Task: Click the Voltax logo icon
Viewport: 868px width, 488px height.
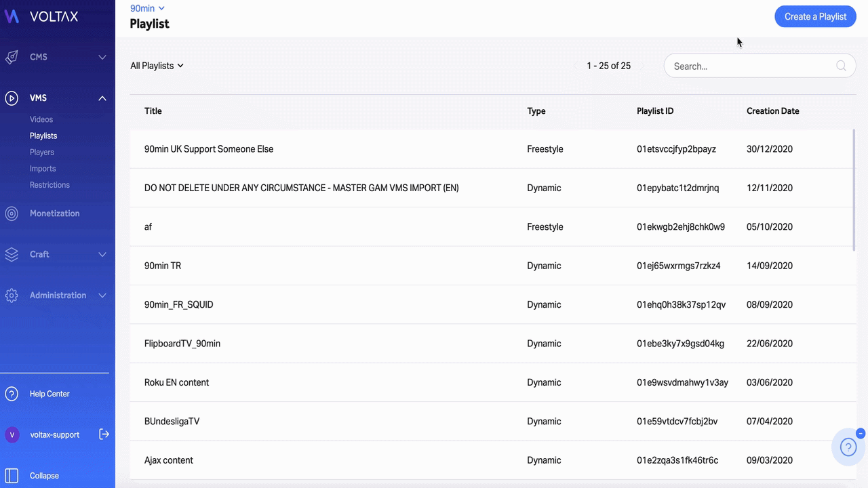Action: [x=12, y=16]
